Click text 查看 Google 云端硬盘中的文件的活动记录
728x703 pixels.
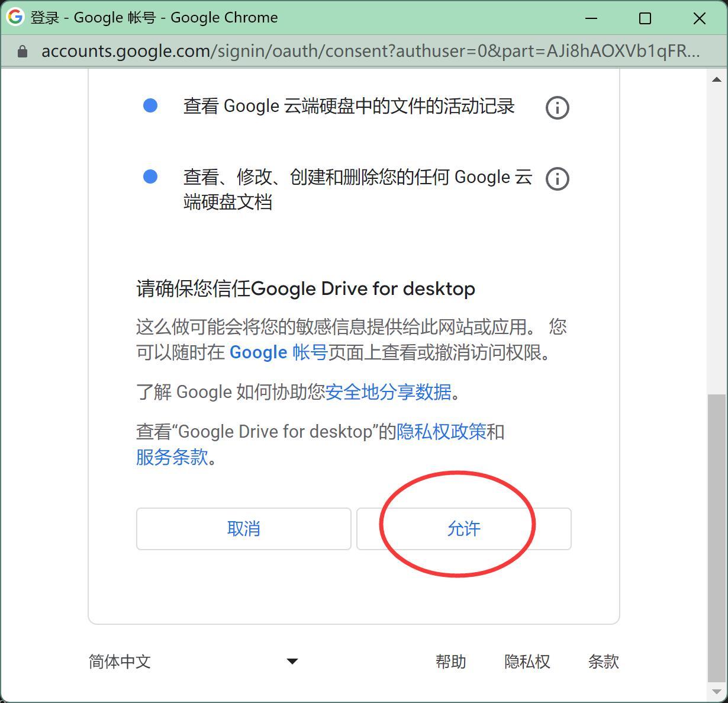(349, 107)
